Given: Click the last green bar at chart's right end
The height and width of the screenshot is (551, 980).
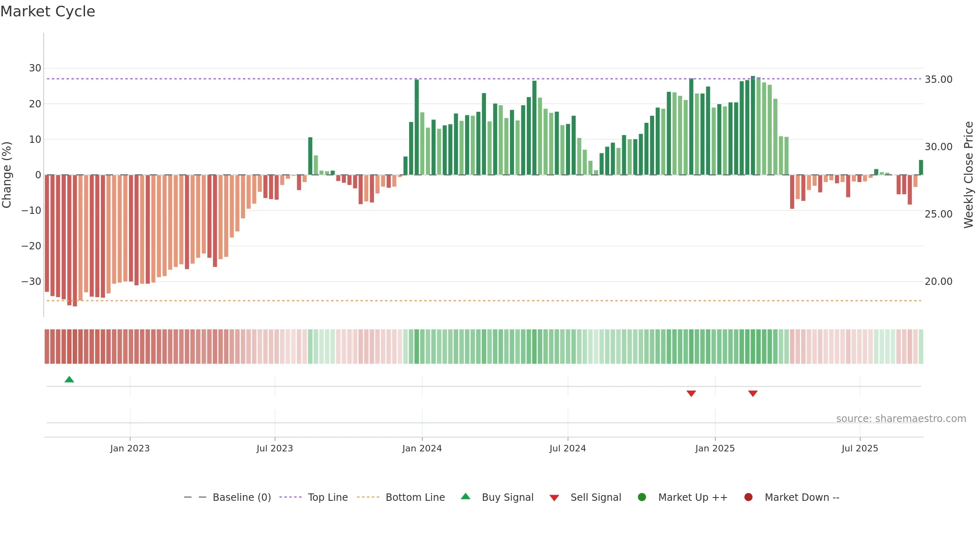Looking at the screenshot, I should pos(921,167).
